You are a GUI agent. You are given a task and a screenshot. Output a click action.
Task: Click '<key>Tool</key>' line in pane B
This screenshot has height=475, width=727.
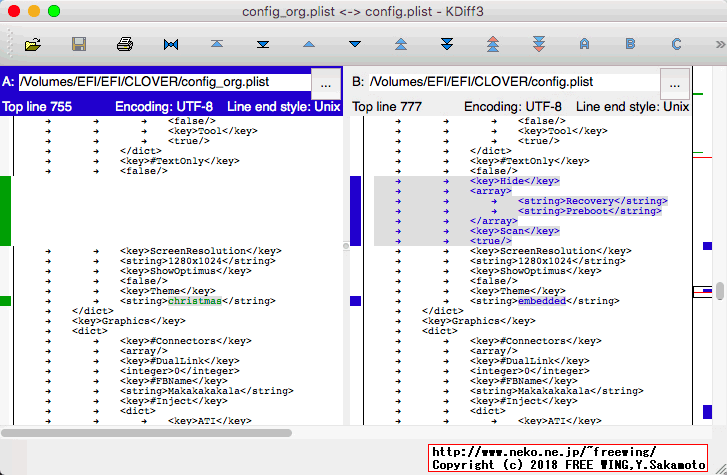563,131
